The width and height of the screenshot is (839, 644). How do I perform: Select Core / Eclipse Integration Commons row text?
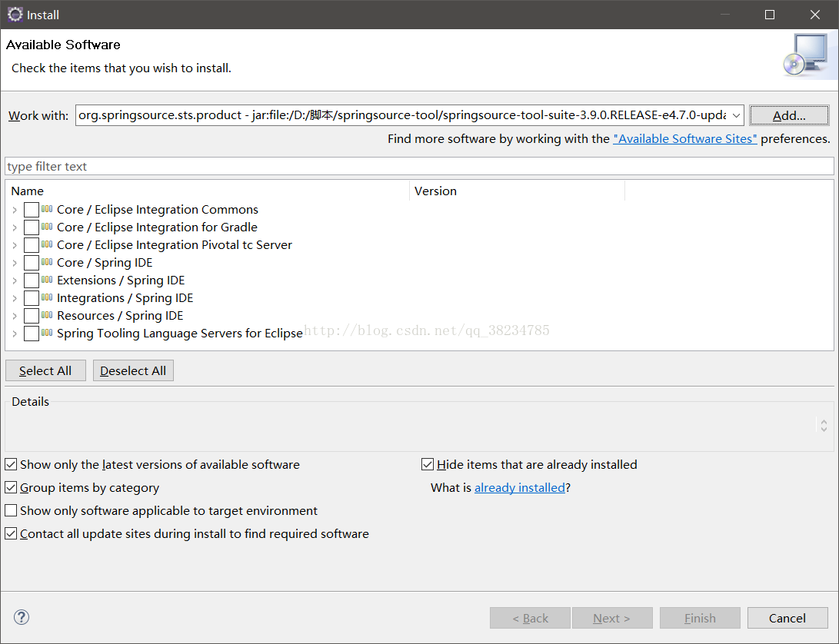pyautogui.click(x=158, y=209)
